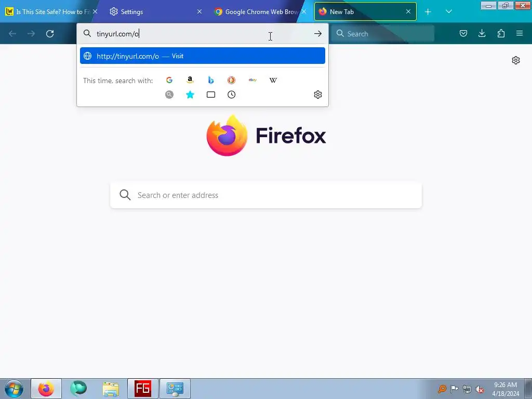This screenshot has height=399, width=532.
Task: Open the Downloads panel
Action: pos(482,33)
